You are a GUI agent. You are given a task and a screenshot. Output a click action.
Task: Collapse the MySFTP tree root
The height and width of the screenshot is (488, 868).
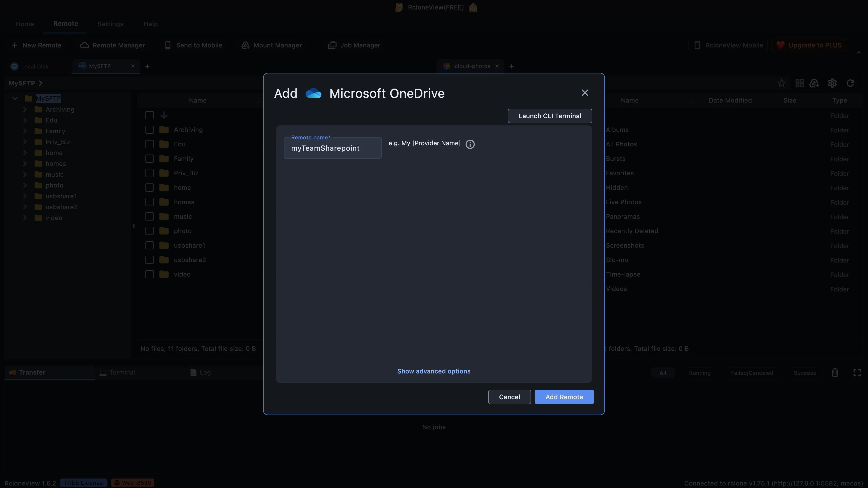tap(15, 99)
